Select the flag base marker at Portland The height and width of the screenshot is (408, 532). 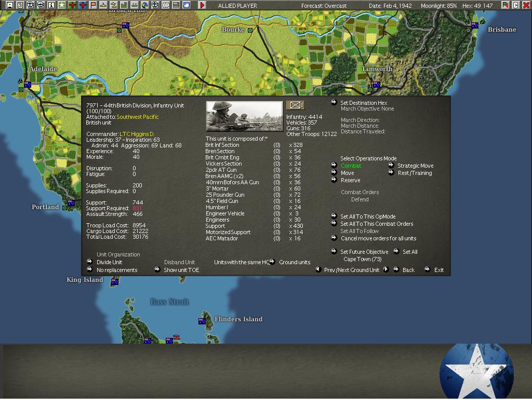point(71,203)
